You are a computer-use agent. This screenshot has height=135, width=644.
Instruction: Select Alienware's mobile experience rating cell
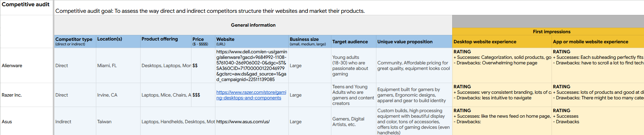pyautogui.click(x=598, y=65)
